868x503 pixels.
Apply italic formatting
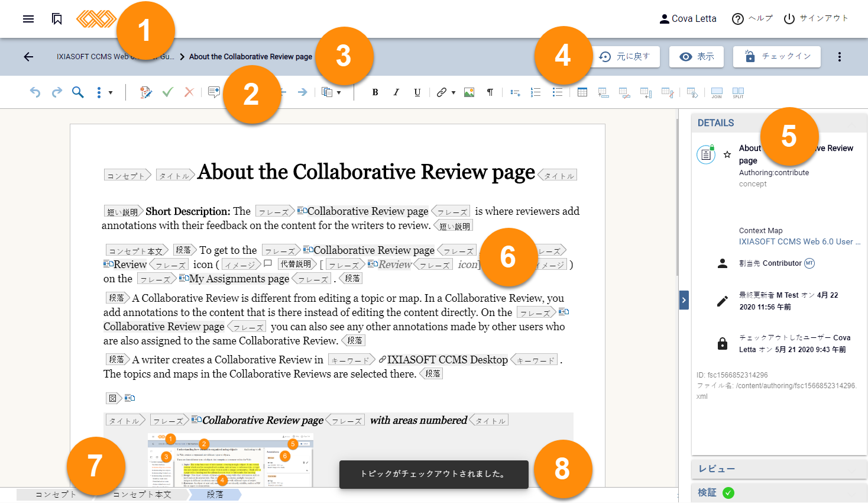(396, 92)
